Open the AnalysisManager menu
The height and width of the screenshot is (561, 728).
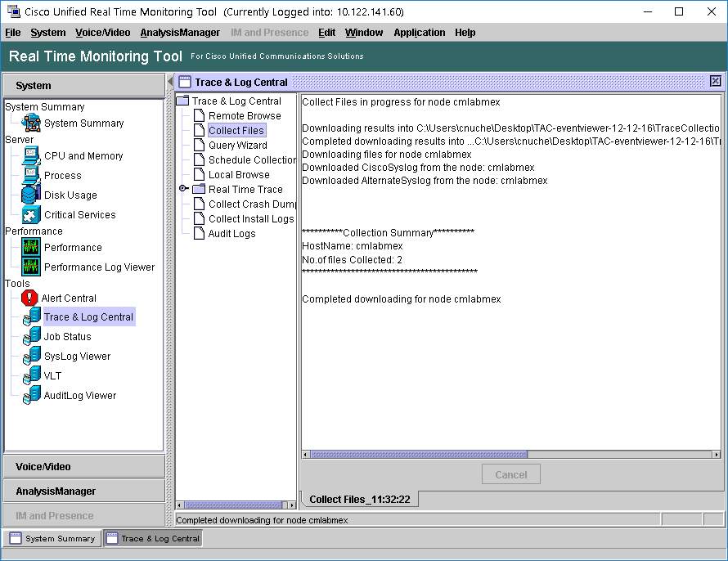180,33
